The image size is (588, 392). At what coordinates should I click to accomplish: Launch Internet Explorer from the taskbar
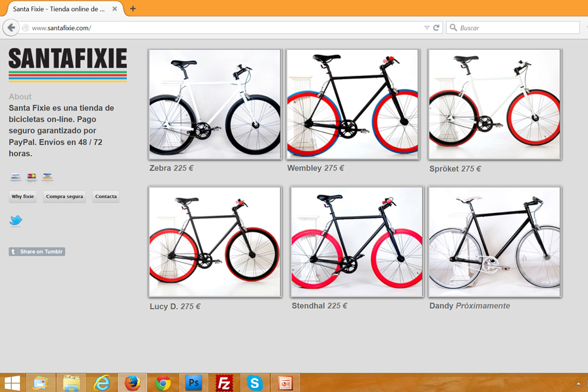[x=102, y=383]
